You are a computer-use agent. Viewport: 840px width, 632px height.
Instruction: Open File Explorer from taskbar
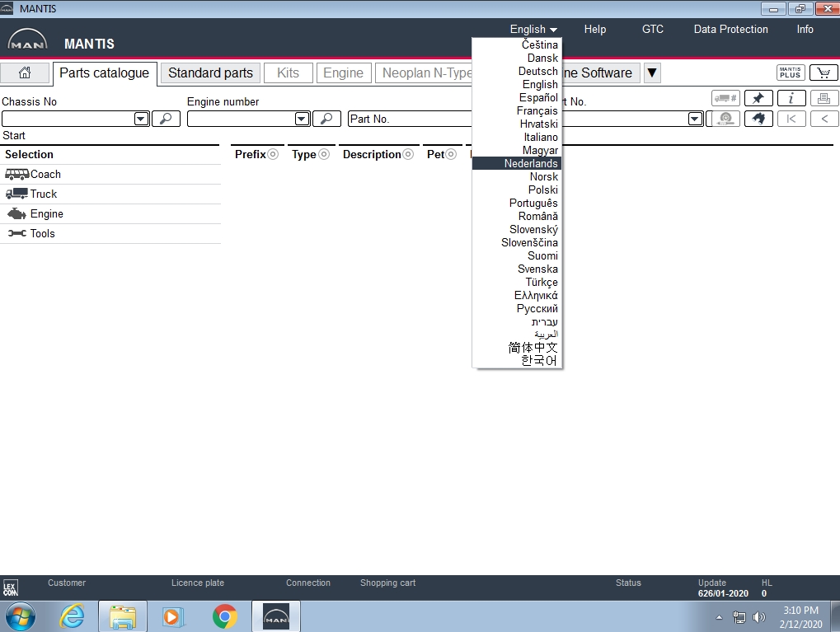click(x=123, y=616)
